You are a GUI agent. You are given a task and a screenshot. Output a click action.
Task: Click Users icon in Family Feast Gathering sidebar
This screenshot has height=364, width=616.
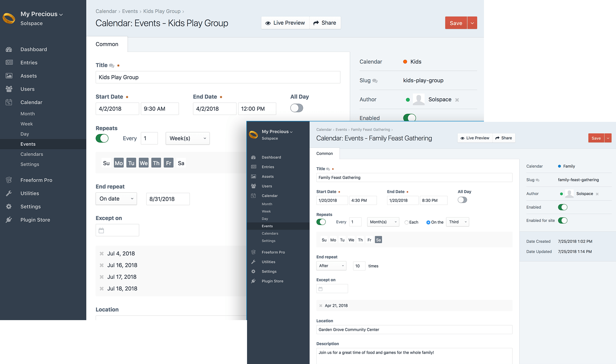(x=253, y=186)
